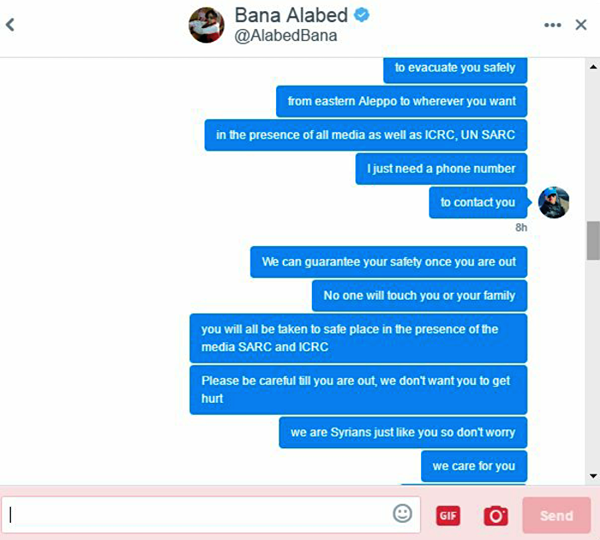Click the vertical scrollbar thumb

pyautogui.click(x=593, y=240)
